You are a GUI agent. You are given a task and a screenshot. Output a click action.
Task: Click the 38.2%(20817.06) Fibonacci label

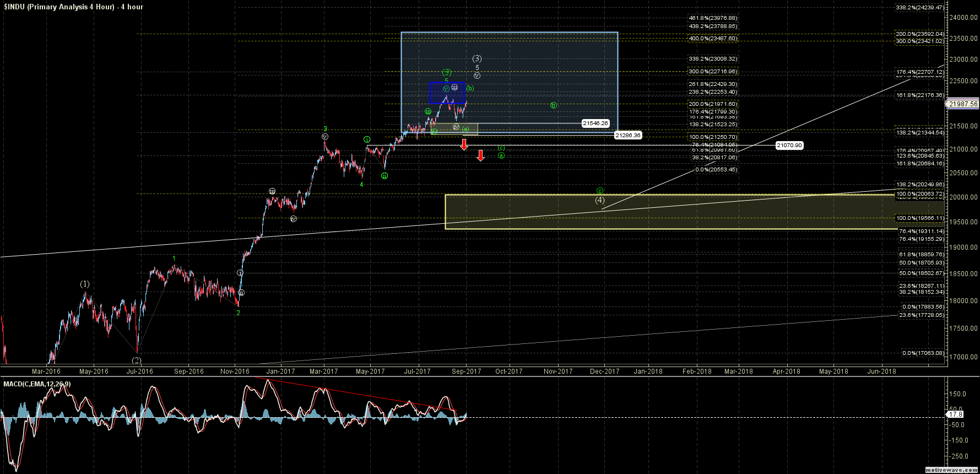(x=714, y=158)
